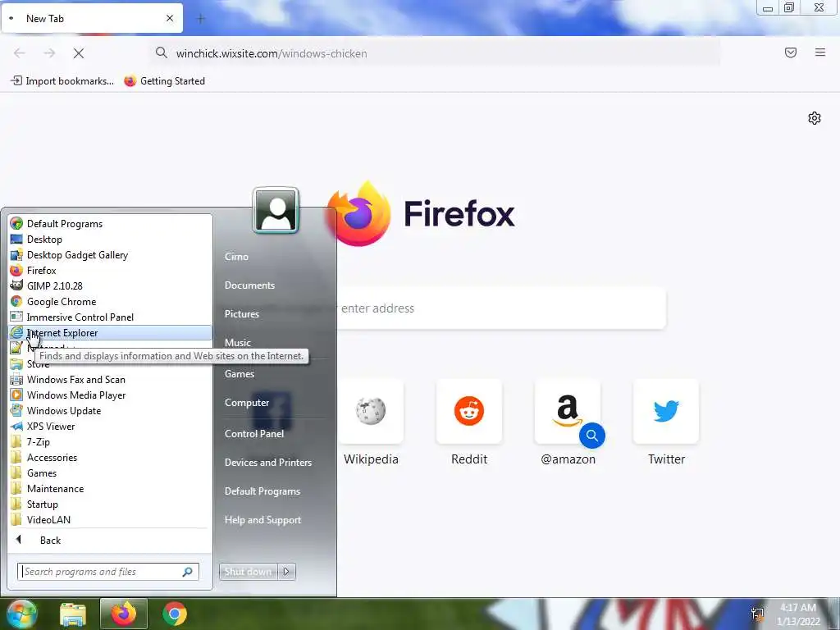Open Computer from the Start menu
The image size is (840, 630).
pos(246,403)
